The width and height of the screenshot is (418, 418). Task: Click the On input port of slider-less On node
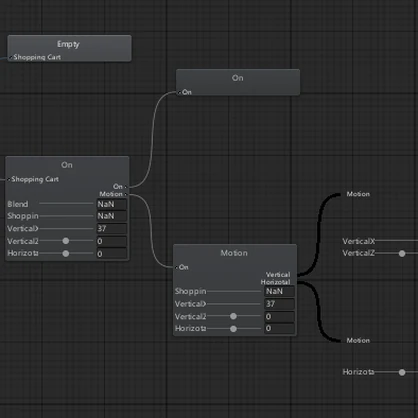pyautogui.click(x=179, y=92)
